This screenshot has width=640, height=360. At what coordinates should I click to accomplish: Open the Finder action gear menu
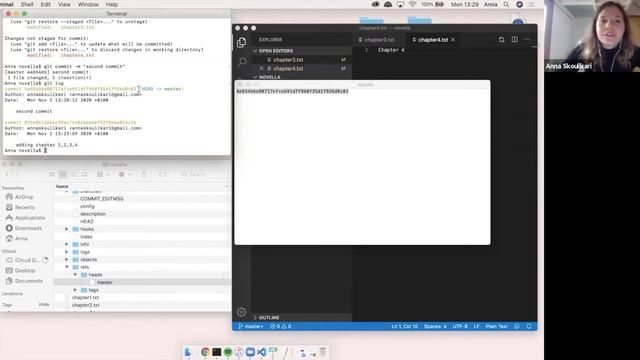click(124, 174)
